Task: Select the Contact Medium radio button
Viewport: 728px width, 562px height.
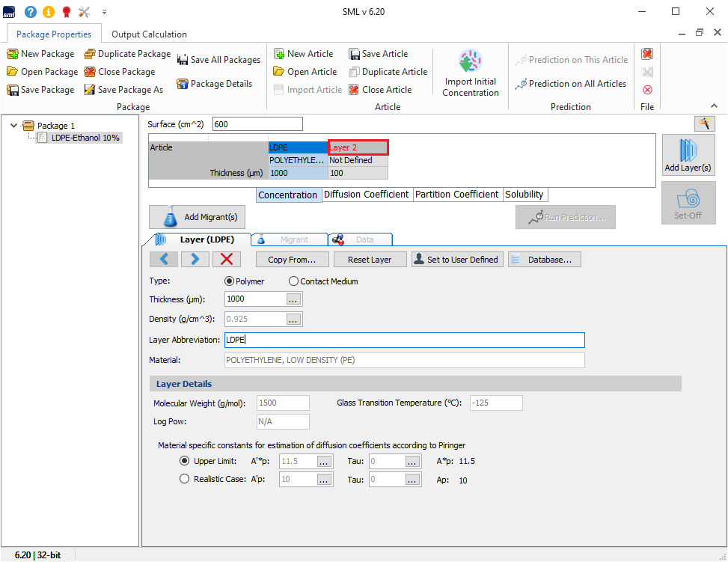Action: click(294, 281)
